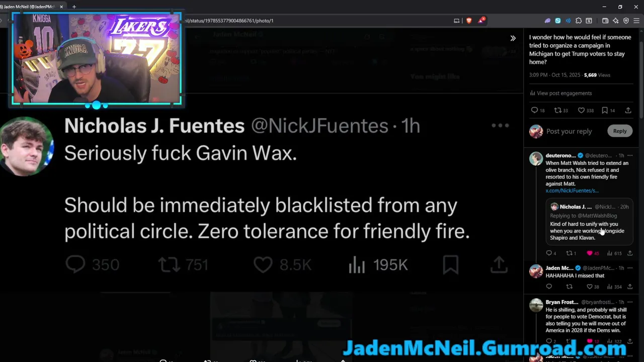
Task: Open Brave Rewards triangle icon
Action: click(x=481, y=21)
